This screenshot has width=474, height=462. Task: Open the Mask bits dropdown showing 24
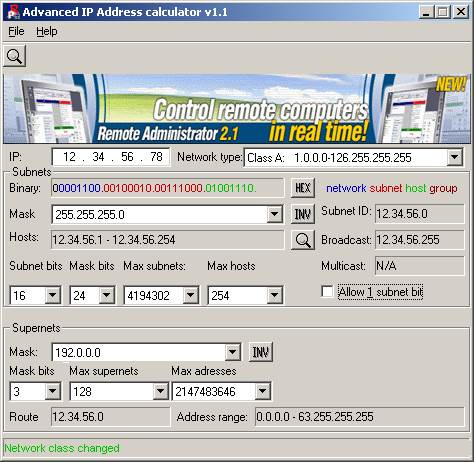pos(107,295)
